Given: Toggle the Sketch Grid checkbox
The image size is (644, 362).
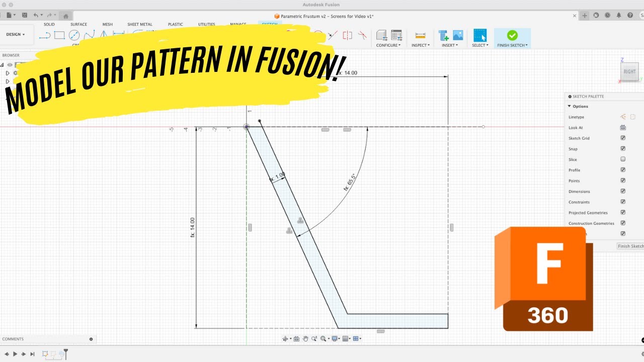Looking at the screenshot, I should (x=623, y=138).
